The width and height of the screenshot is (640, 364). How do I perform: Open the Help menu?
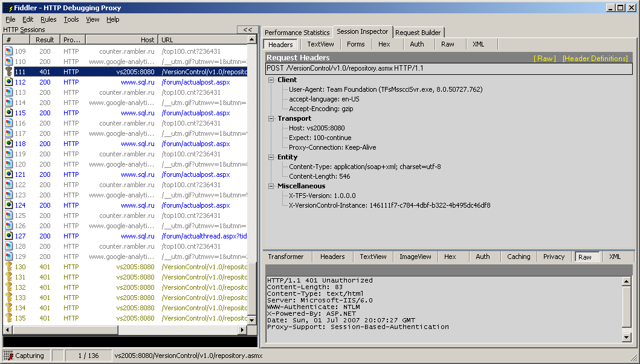tap(112, 19)
